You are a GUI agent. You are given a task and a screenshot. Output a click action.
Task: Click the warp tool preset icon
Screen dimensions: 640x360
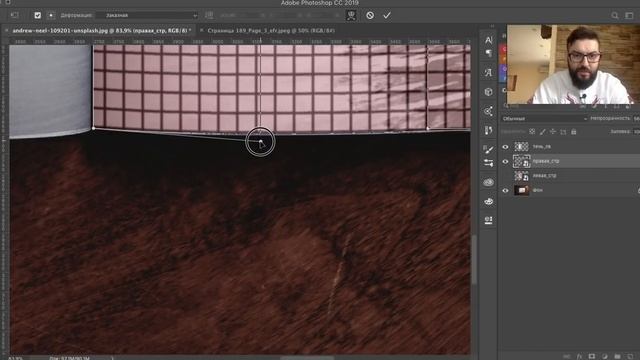click(x=15, y=16)
